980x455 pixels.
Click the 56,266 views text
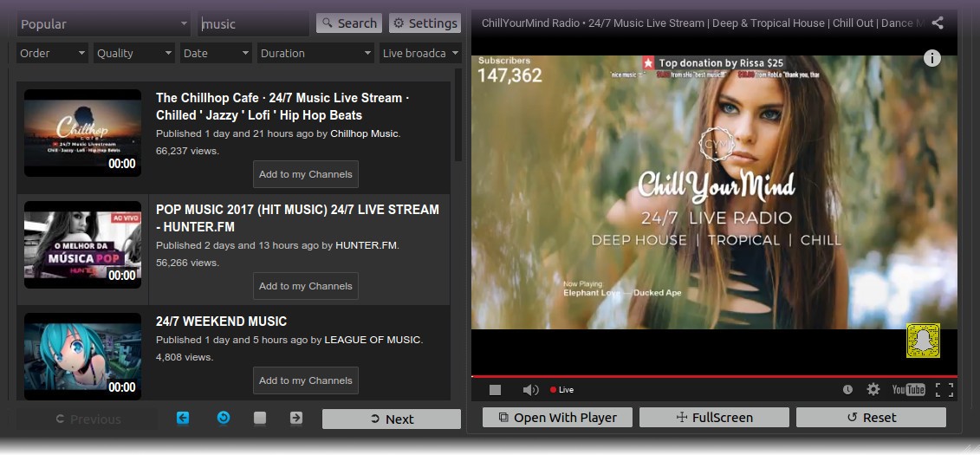tap(187, 263)
